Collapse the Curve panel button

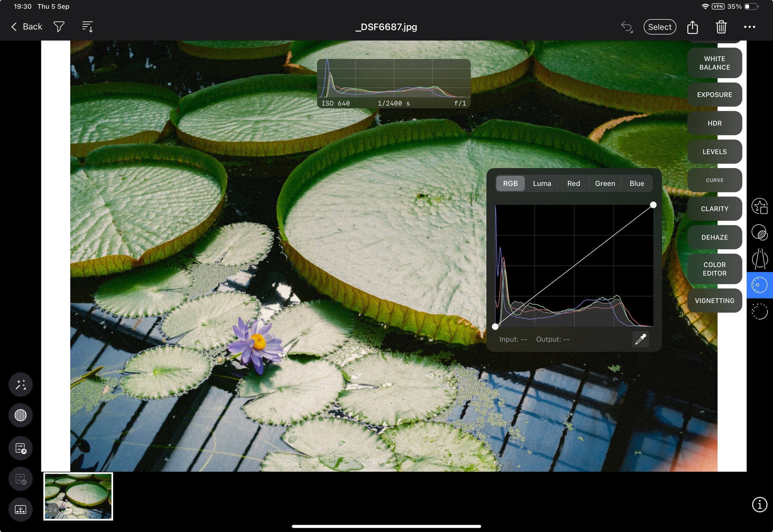coord(714,180)
